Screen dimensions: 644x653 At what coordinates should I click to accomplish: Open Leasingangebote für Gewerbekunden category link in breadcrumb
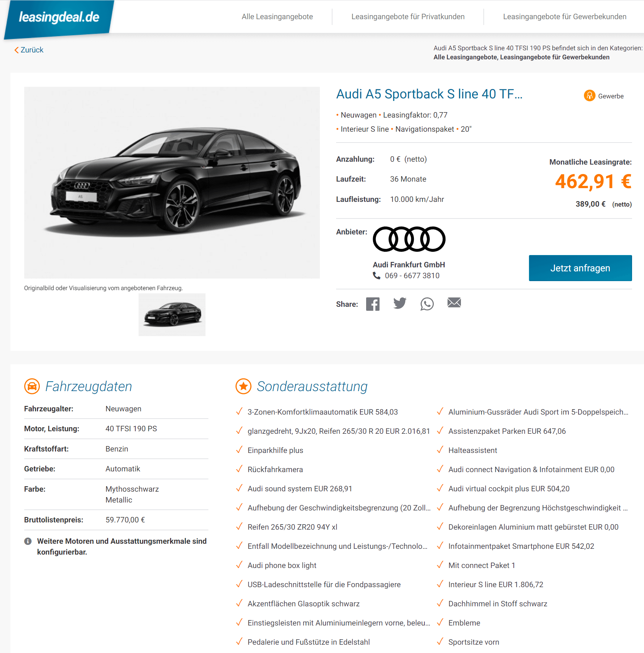[555, 57]
